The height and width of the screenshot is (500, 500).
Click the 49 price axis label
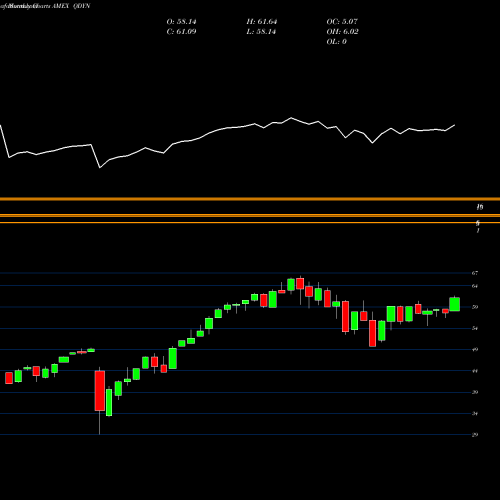click(x=475, y=350)
